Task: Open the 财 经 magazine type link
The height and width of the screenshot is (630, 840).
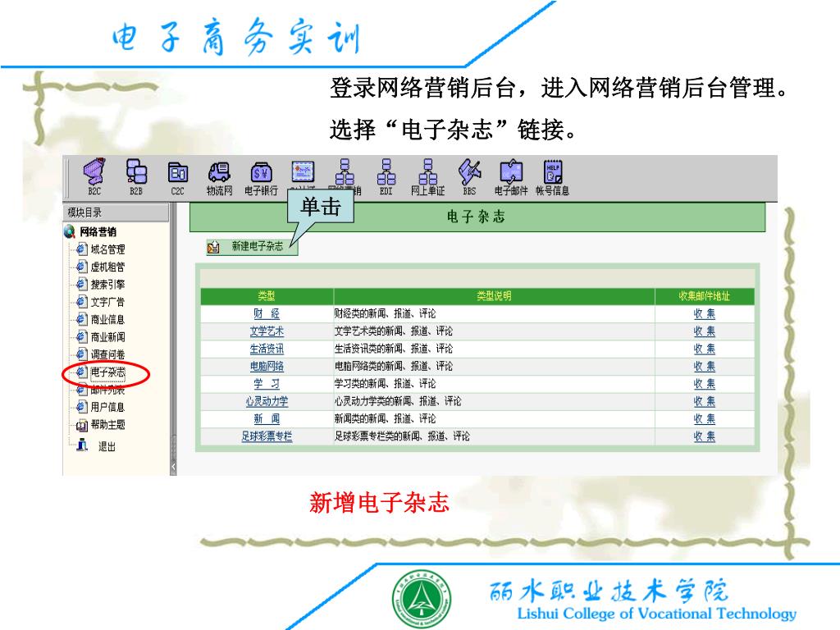Action: point(267,313)
